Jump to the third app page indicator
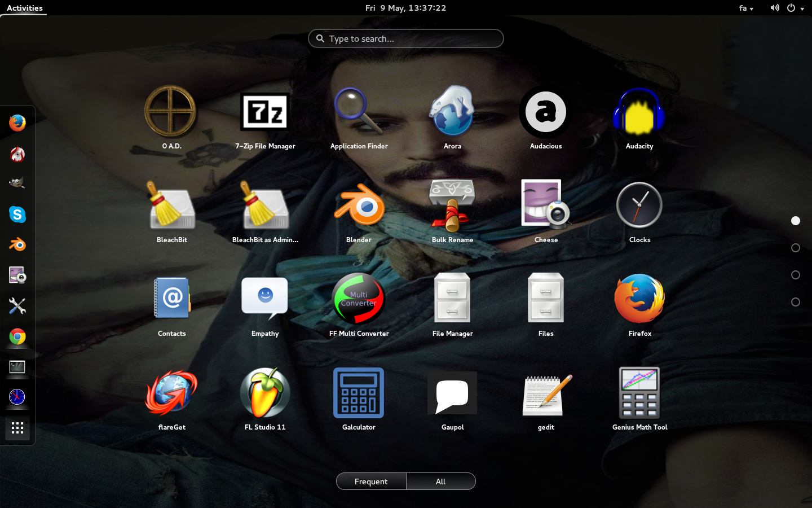Screen dimensions: 812x508 point(796,275)
